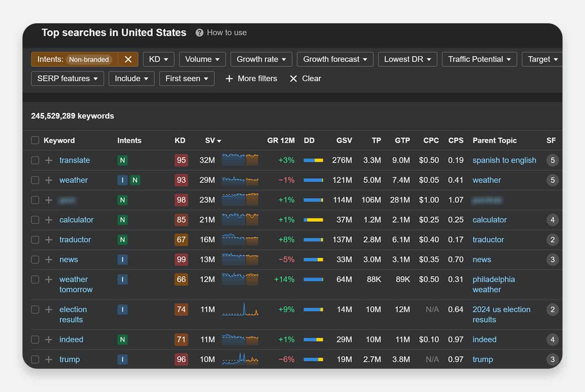
Task: Check the weather tomorrow row checkbox
Action: 35,279
